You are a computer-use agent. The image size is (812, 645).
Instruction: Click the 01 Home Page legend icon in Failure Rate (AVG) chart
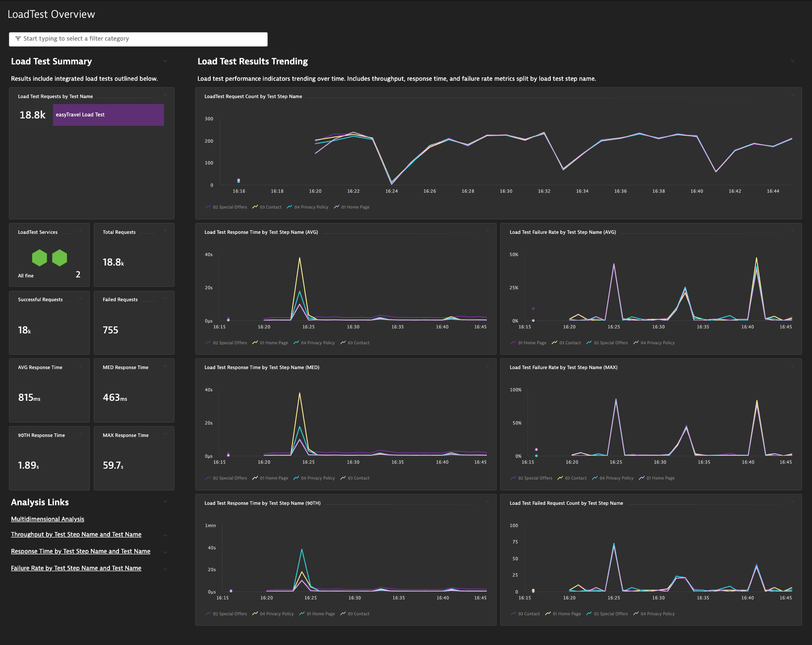(514, 343)
